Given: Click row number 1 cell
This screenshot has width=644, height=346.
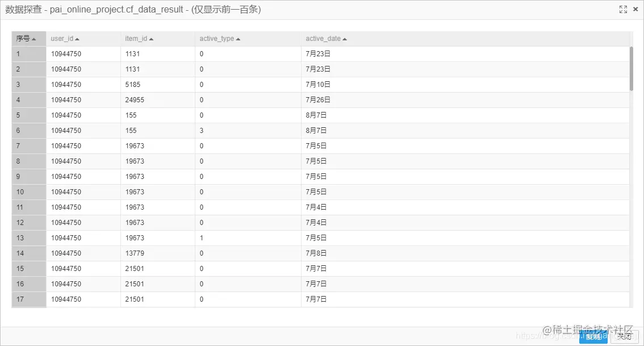Looking at the screenshot, I should coord(29,54).
